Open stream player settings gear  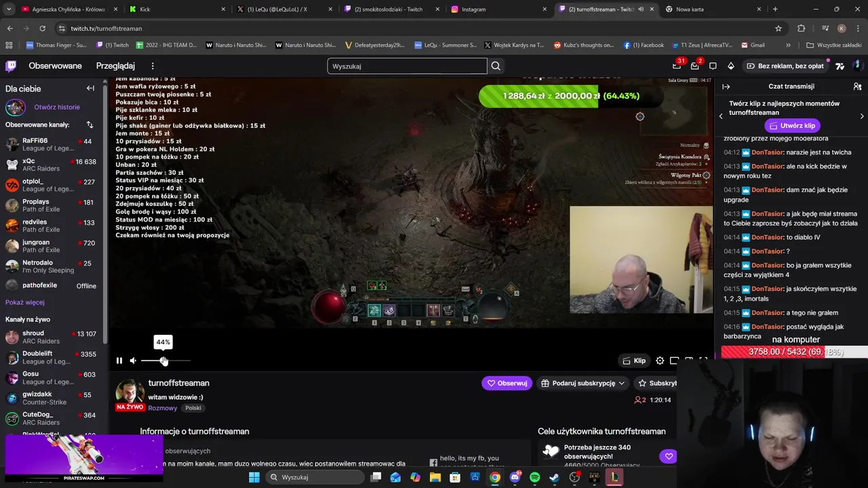click(660, 361)
